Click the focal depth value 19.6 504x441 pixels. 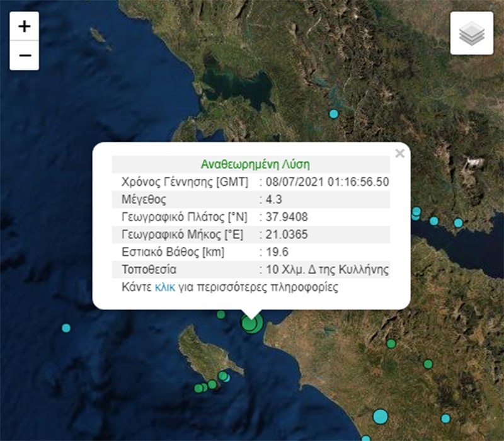(277, 253)
